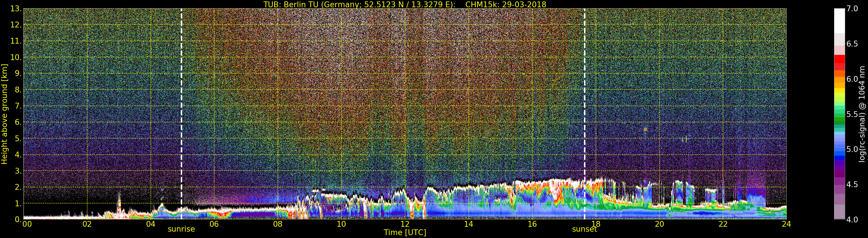
Task: Click the 4.0 colorbar tick label
Action: [x=852, y=220]
